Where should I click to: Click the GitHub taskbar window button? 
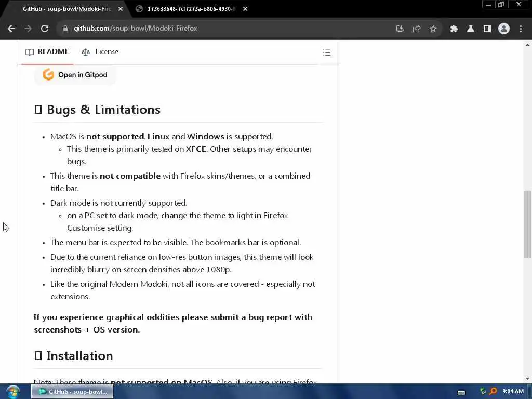click(x=72, y=392)
